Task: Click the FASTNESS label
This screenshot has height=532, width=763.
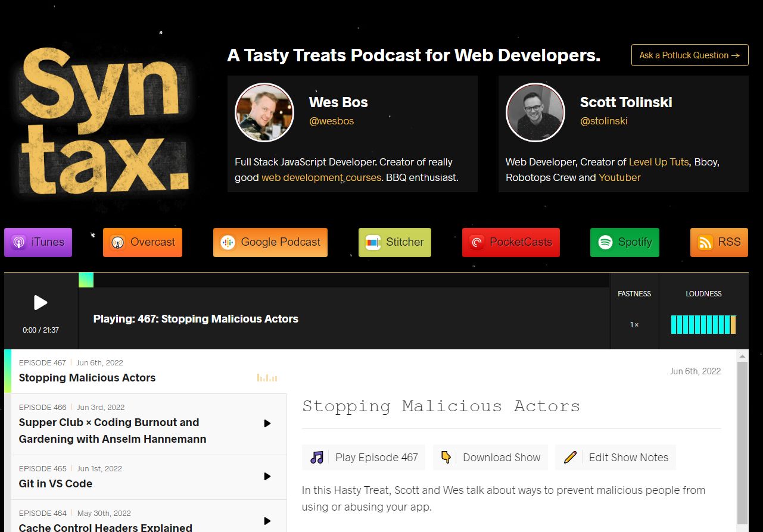Action: pyautogui.click(x=634, y=294)
